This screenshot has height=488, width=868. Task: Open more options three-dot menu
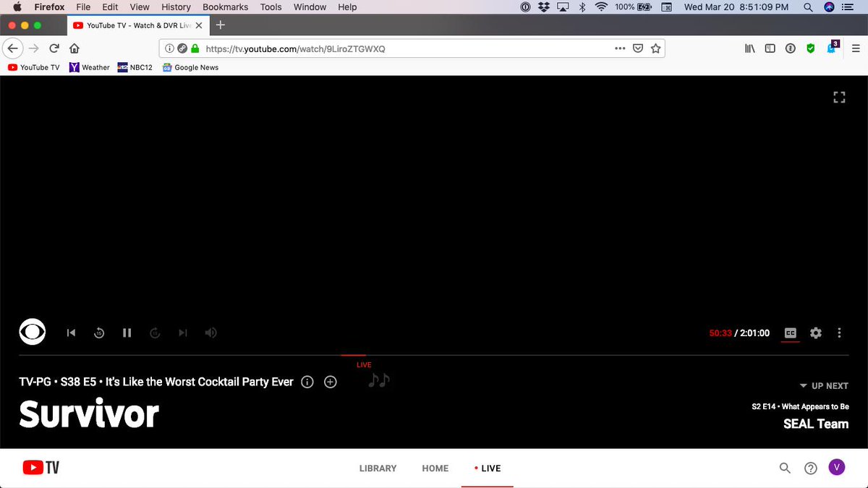[x=839, y=333]
